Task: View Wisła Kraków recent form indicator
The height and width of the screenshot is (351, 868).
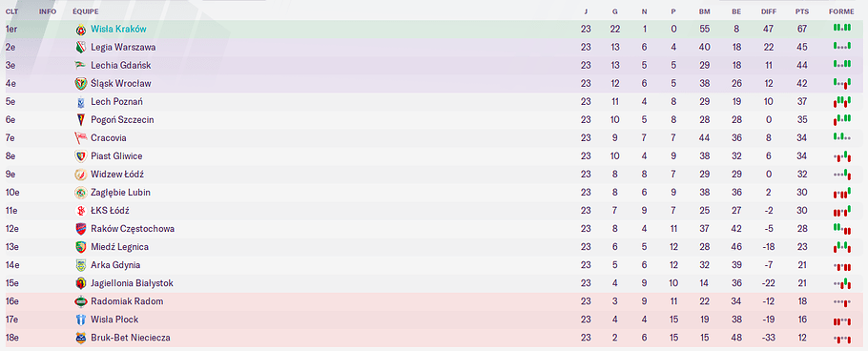Action: click(841, 28)
